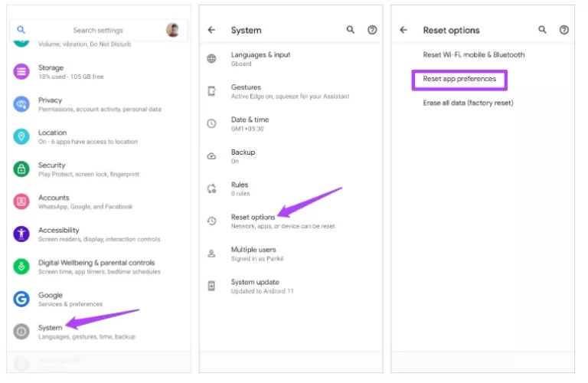This screenshot has width=588, height=383.
Task: Tap the user profile avatar
Action: click(x=173, y=30)
